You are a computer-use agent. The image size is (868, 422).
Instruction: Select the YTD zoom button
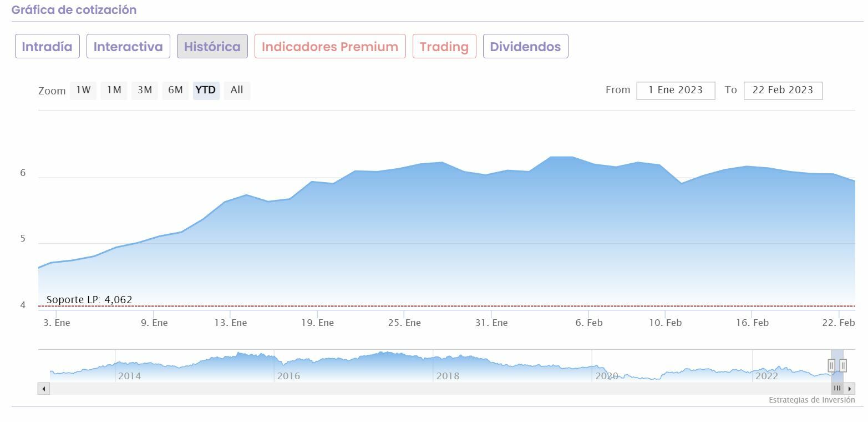[x=206, y=90]
